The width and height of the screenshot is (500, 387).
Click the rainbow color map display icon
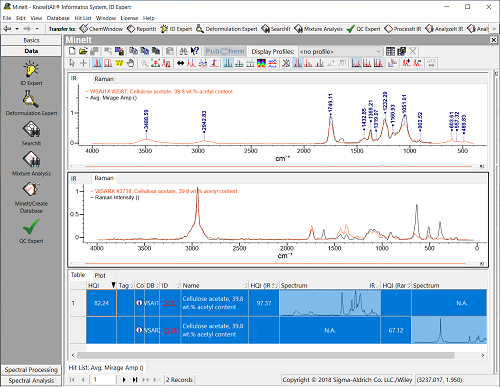(x=261, y=63)
